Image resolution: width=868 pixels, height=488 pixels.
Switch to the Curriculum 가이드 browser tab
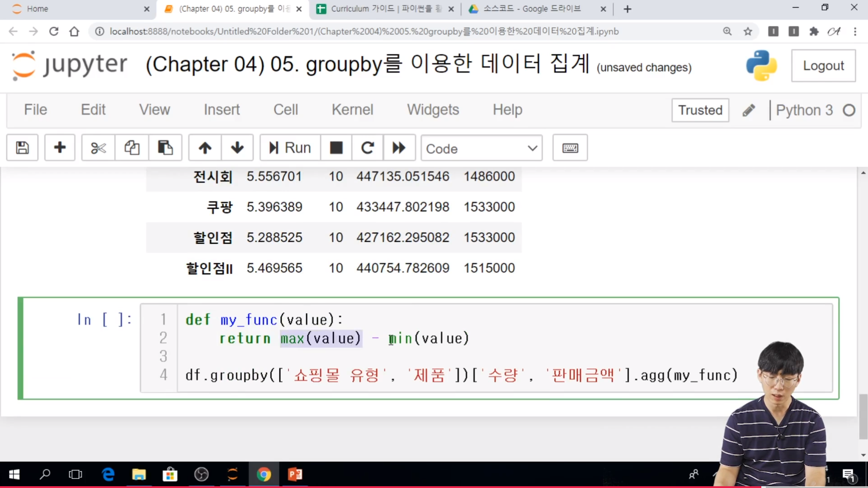point(380,9)
